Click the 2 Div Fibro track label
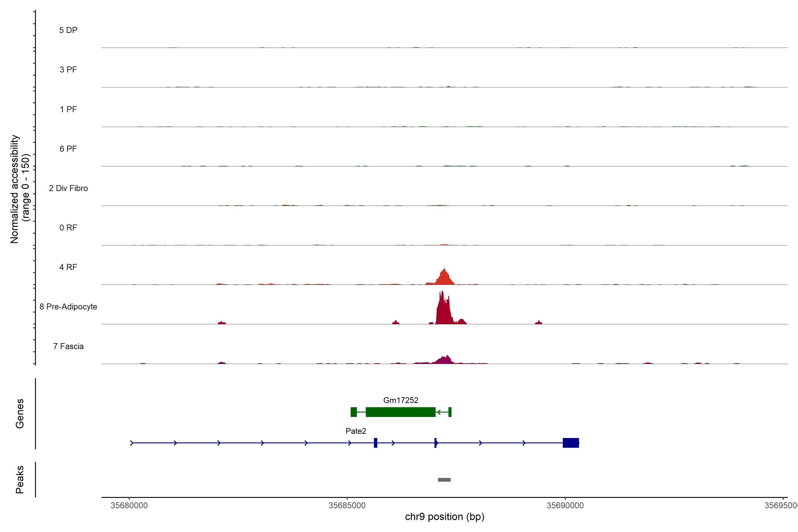Image resolution: width=798 pixels, height=532 pixels. click(68, 188)
